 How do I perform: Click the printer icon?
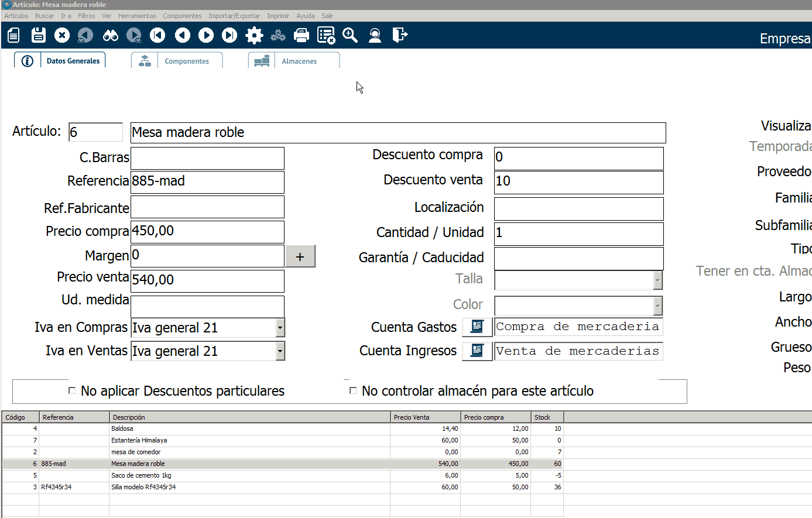point(301,35)
